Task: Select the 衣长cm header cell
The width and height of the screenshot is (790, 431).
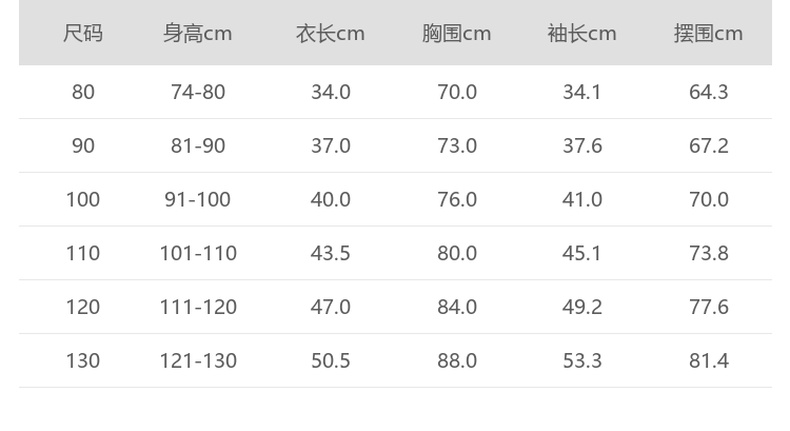Action: 330,34
